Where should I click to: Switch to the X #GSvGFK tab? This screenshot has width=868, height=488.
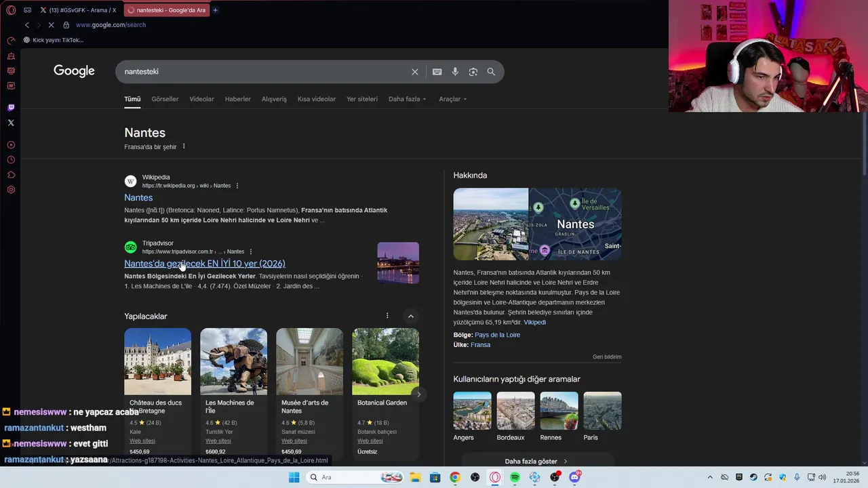pyautogui.click(x=78, y=10)
